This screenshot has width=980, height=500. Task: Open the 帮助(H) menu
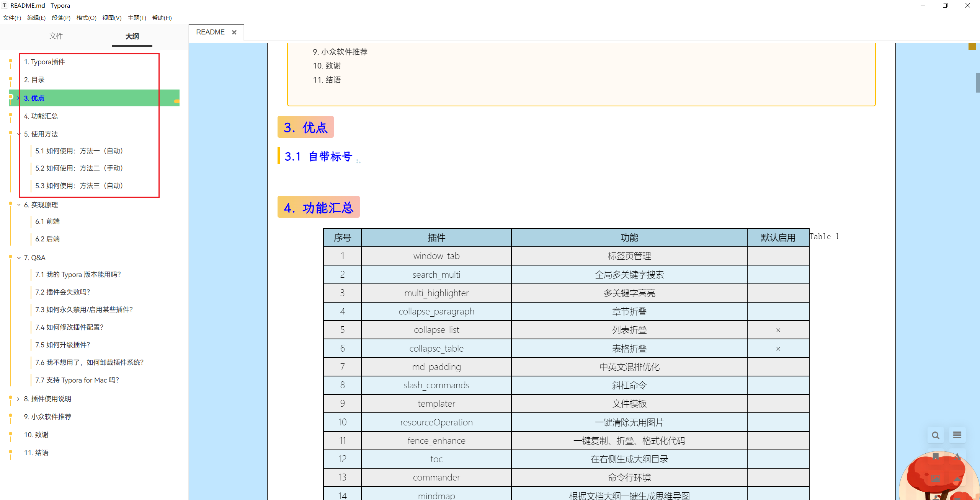pyautogui.click(x=162, y=18)
